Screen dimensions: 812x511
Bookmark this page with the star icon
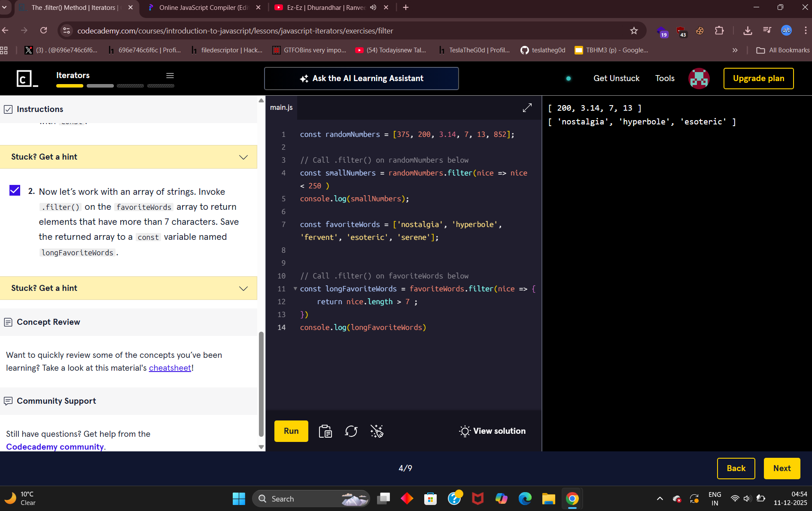[634, 30]
